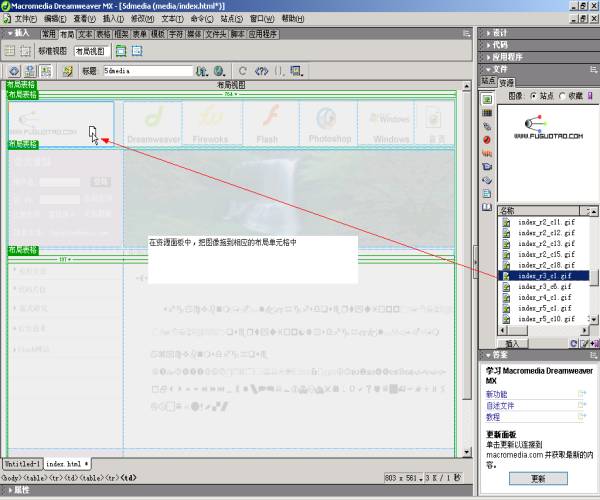
Task: Select index_r5_c1.gif in asset list
Action: pos(544,308)
